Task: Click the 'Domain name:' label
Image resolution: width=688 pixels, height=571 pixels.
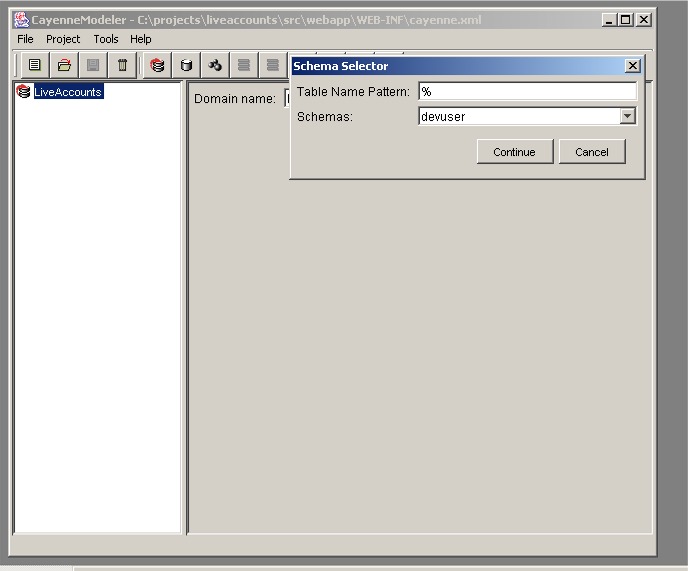Action: [x=235, y=99]
